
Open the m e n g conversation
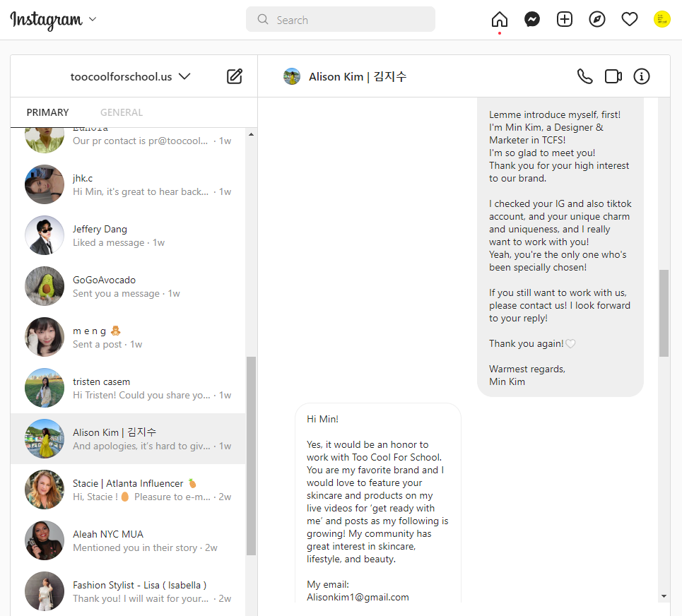click(x=129, y=337)
